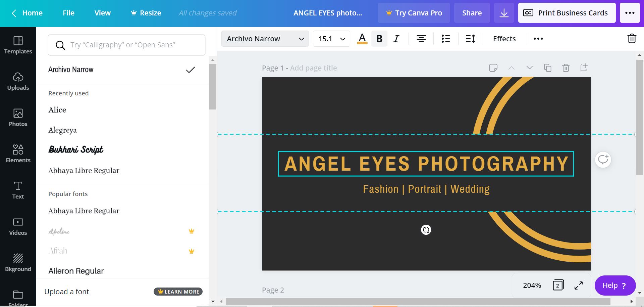
Task: Click Add page title field
Action: click(x=313, y=68)
